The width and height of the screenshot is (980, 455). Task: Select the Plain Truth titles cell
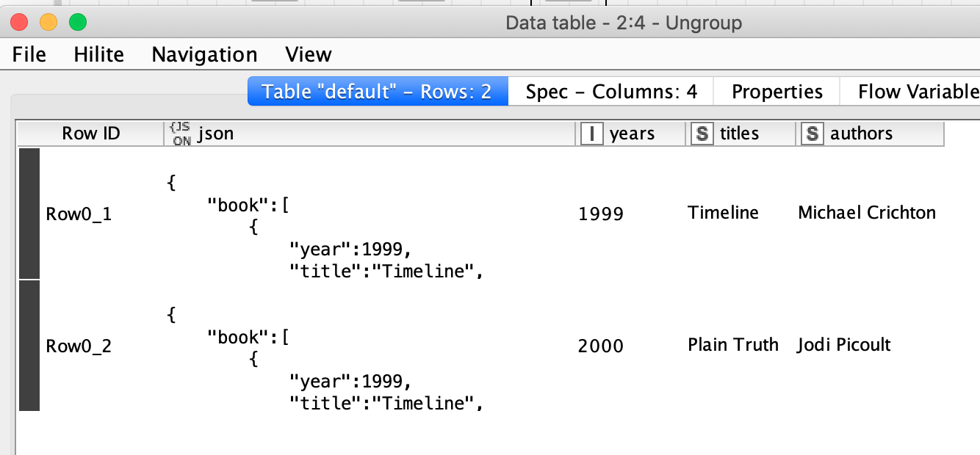coord(733,345)
